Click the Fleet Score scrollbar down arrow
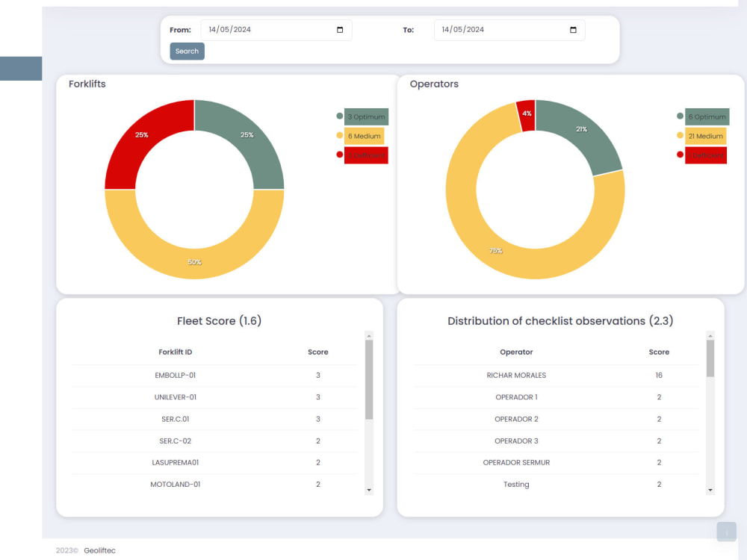The image size is (747, 560). click(369, 490)
